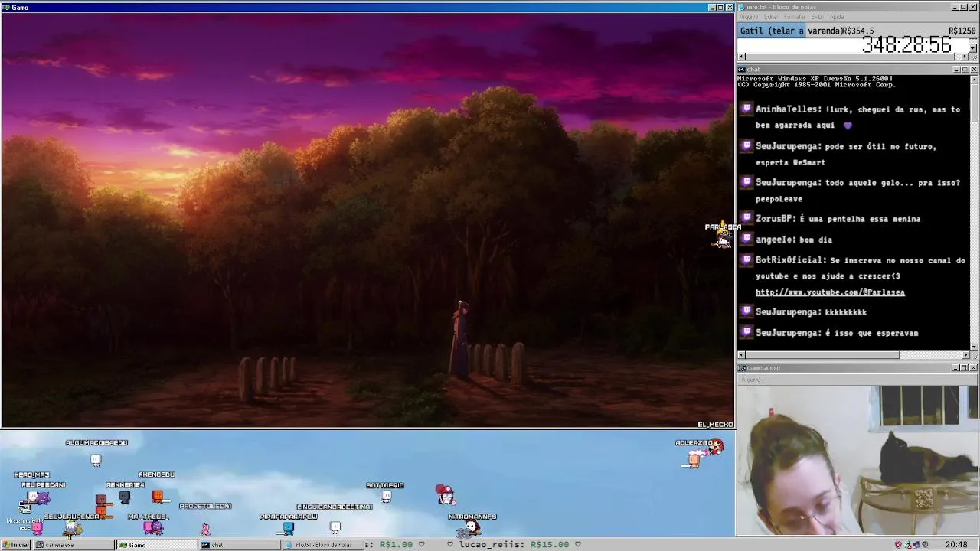Click the NITROMANNFS avatar sprite
980x551 pixels.
pos(472,528)
